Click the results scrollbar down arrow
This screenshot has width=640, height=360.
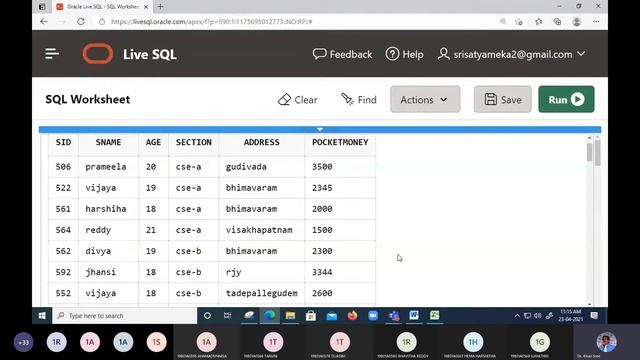(x=589, y=304)
